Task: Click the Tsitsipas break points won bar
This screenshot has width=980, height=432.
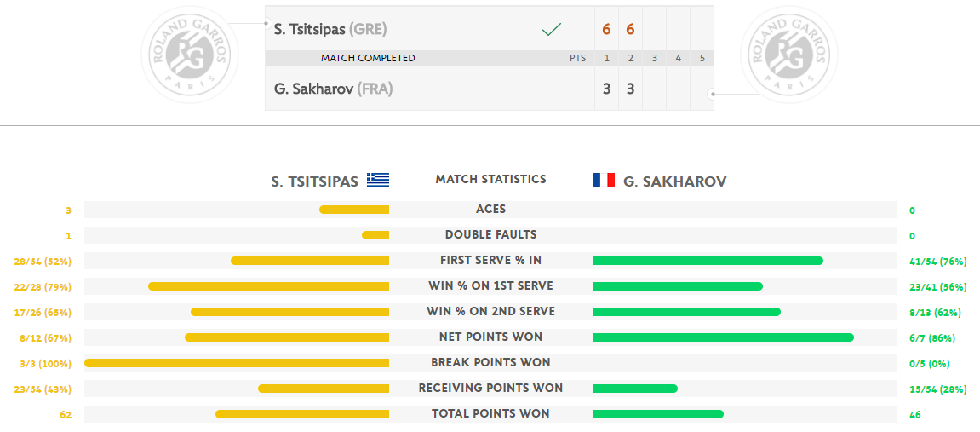Action: (237, 363)
